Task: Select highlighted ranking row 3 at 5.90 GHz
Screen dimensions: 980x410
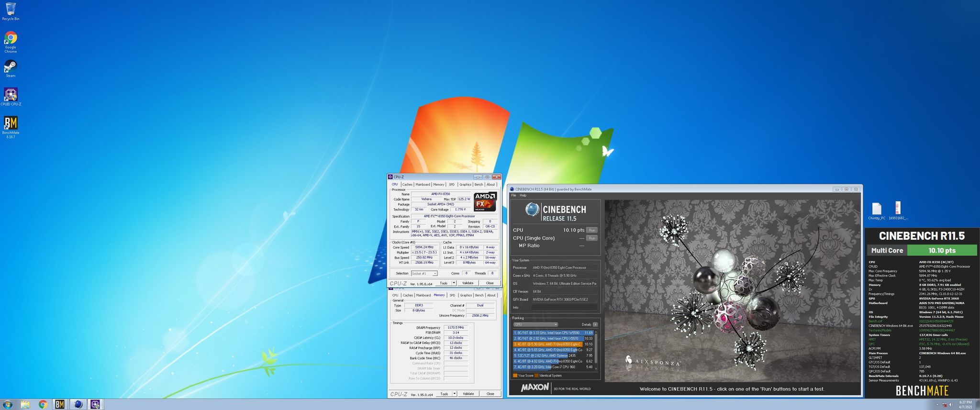Action: (553, 344)
